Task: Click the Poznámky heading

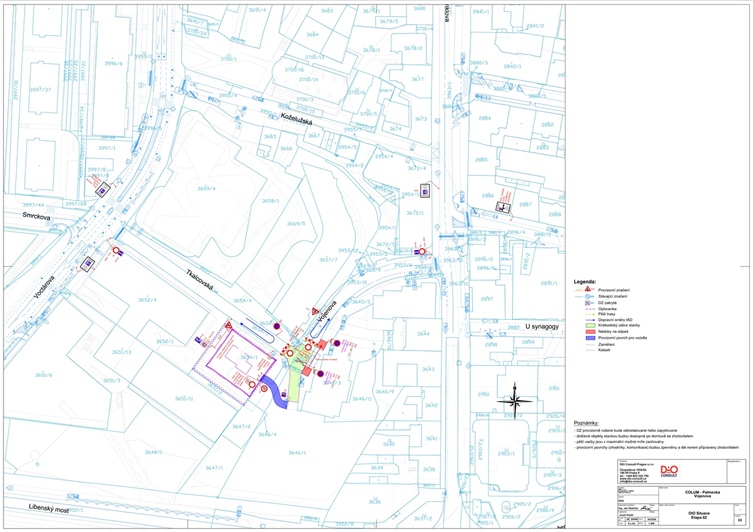Action: (586, 423)
